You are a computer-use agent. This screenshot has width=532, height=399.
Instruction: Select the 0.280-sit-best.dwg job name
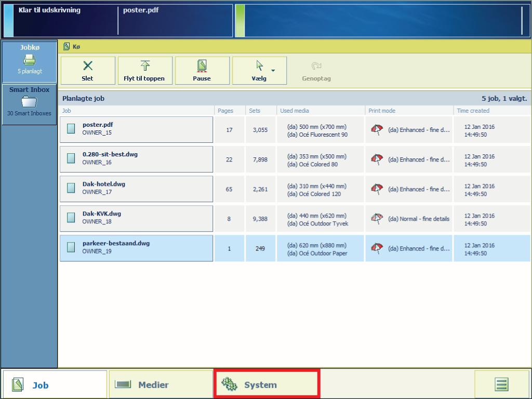(110, 154)
